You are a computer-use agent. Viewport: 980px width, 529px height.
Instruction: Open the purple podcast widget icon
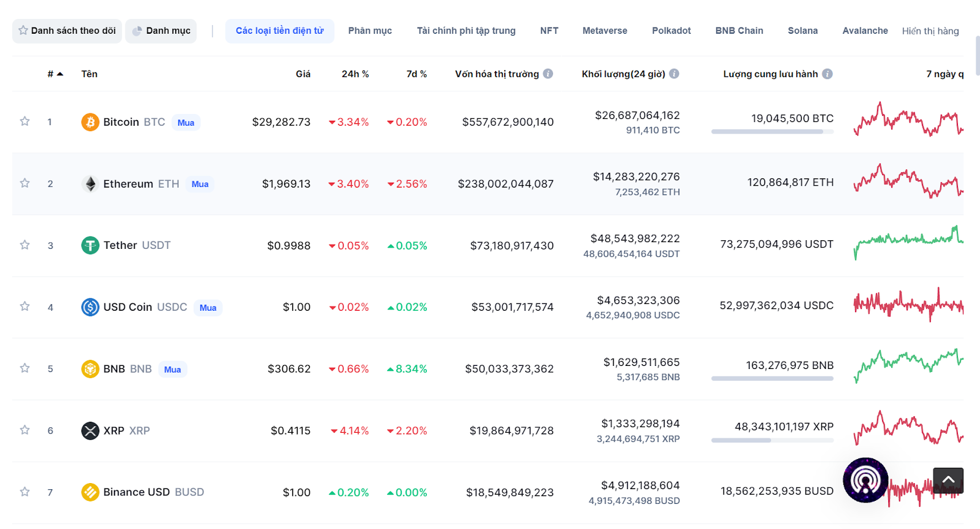[865, 480]
